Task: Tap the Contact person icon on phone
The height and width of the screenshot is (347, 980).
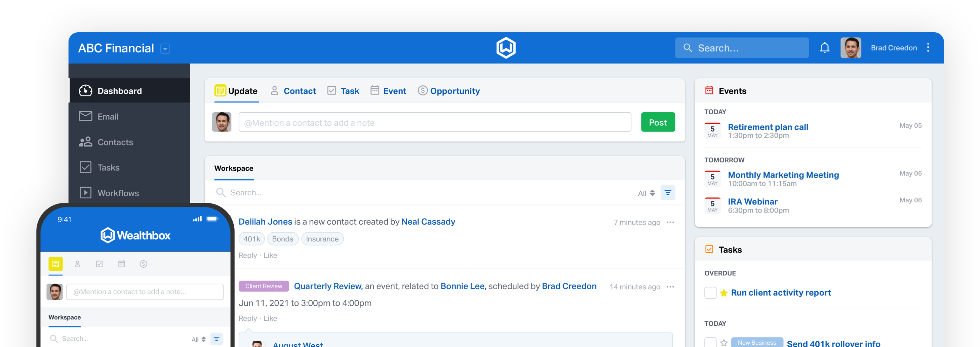Action: (77, 264)
